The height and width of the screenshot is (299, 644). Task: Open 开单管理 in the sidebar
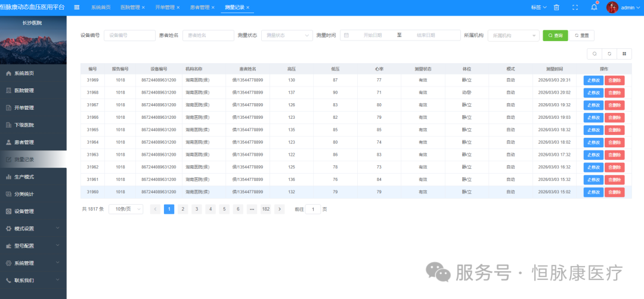(x=33, y=108)
